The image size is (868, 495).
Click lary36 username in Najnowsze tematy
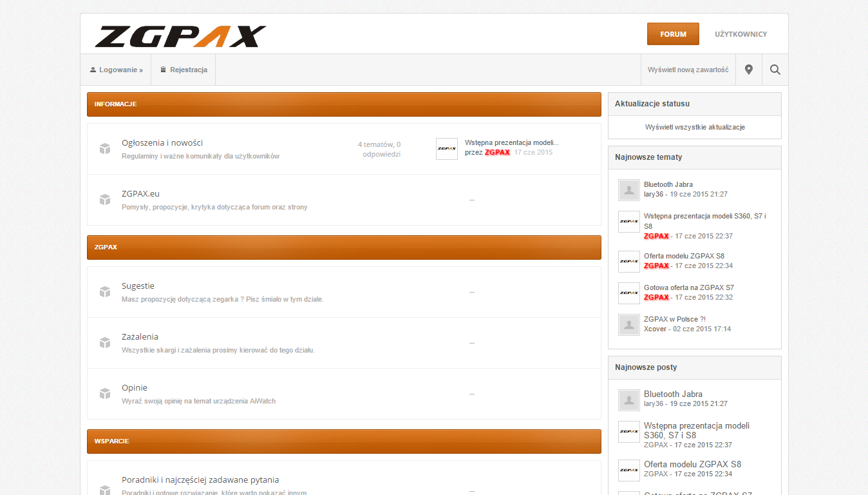point(654,194)
